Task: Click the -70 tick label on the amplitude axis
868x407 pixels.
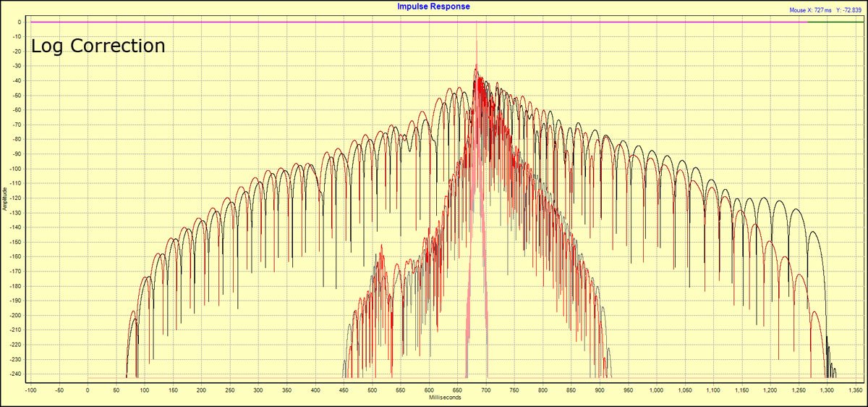Action: point(16,125)
